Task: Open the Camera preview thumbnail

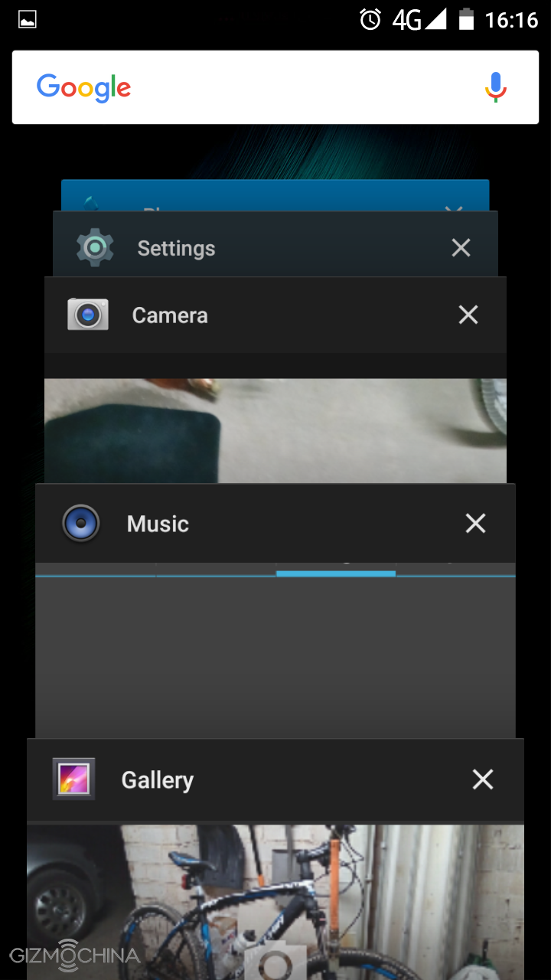Action: pos(275,430)
